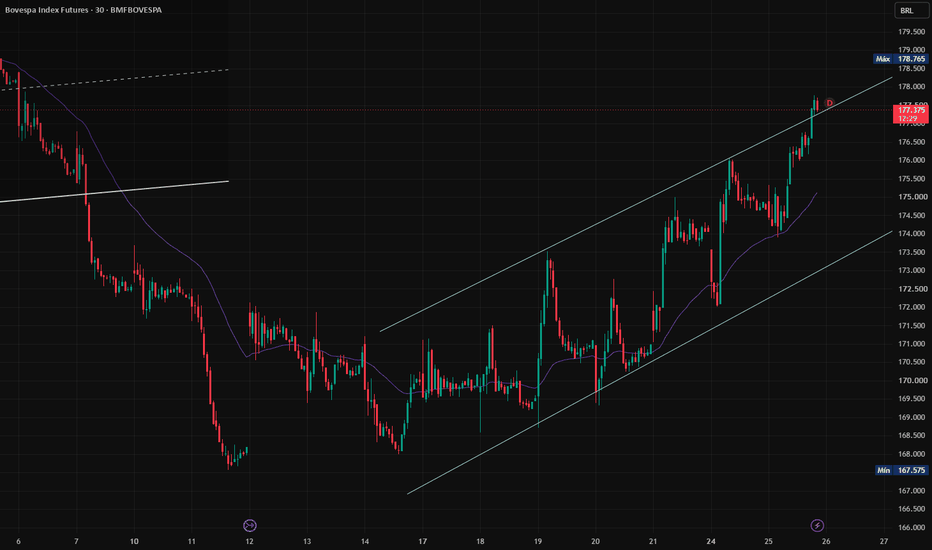Click the 24 date label on time axis
932x550 pixels.
pos(711,541)
